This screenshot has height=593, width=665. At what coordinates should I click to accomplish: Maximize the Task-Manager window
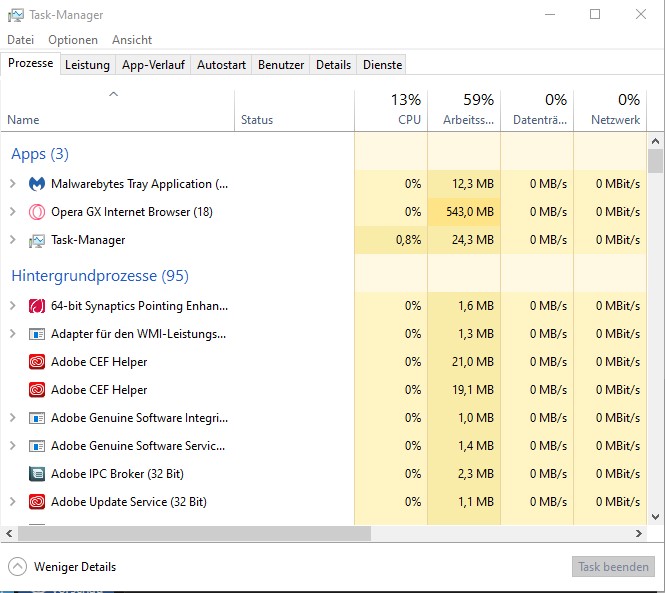595,14
